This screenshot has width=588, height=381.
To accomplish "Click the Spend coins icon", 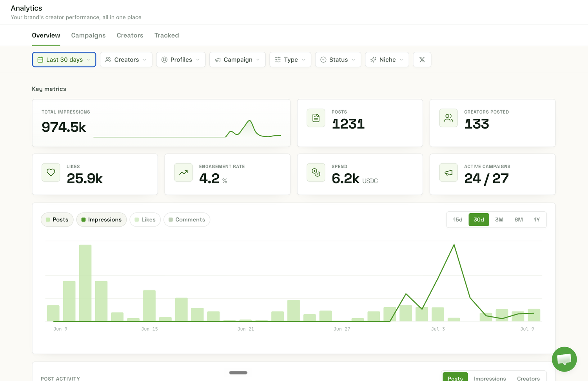I will [316, 172].
